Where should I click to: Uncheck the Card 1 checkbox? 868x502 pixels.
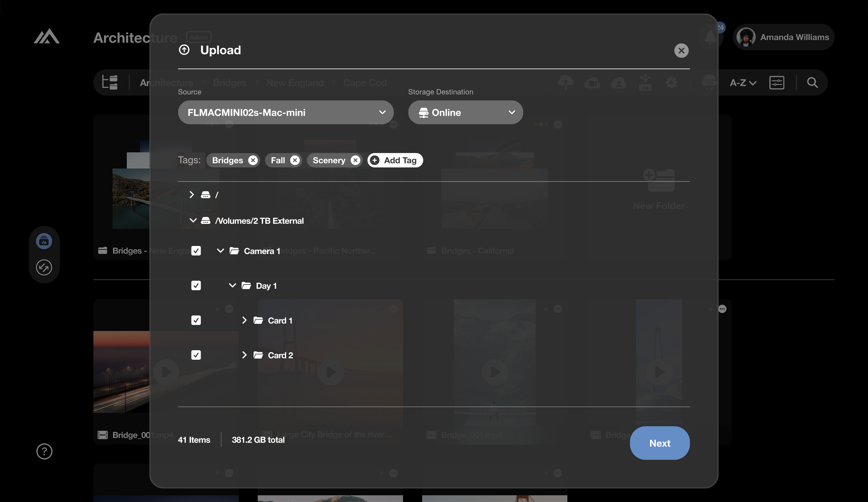196,321
